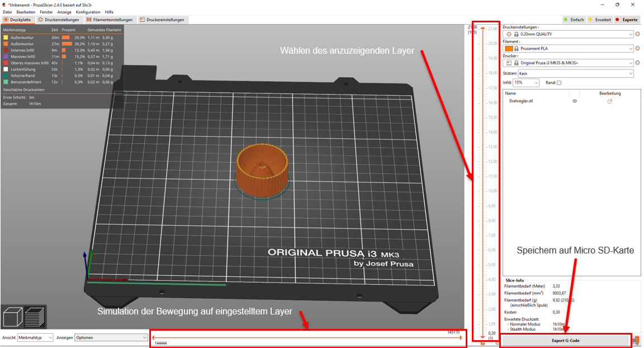The image size is (644, 348).
Task: Toggle visibility eye for Drehregler.stl
Action: click(574, 101)
